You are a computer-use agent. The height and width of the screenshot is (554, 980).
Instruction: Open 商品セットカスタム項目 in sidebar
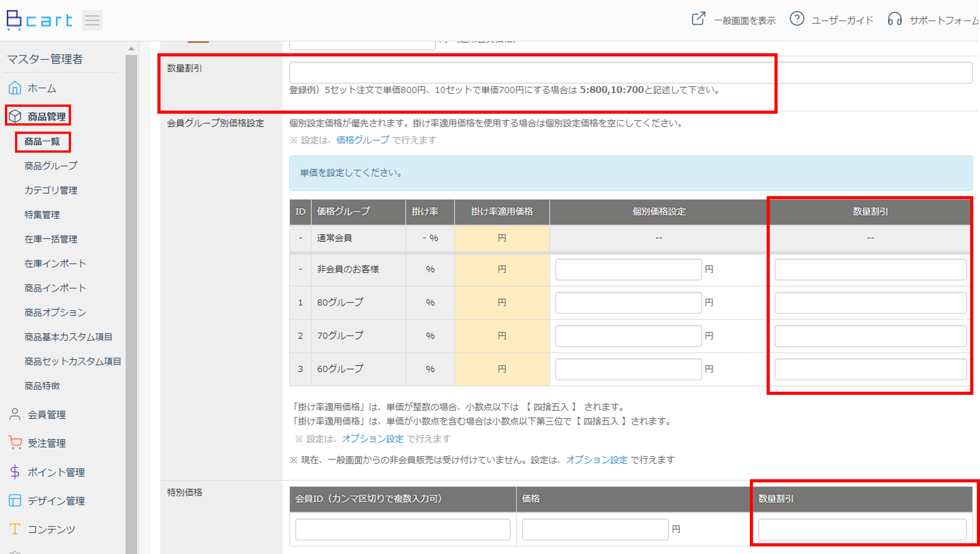[x=73, y=361]
